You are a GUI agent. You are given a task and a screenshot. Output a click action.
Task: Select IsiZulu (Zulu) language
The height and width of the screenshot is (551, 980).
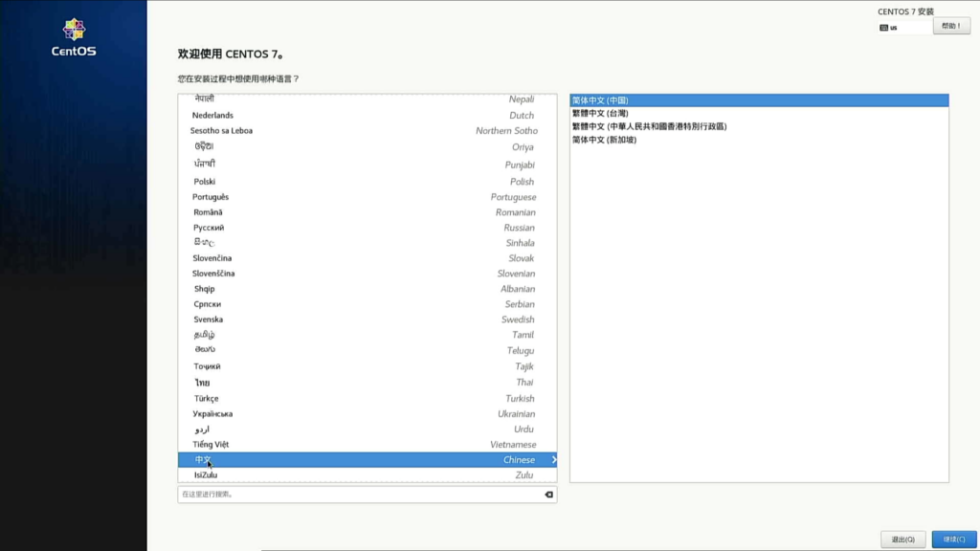[x=367, y=474]
